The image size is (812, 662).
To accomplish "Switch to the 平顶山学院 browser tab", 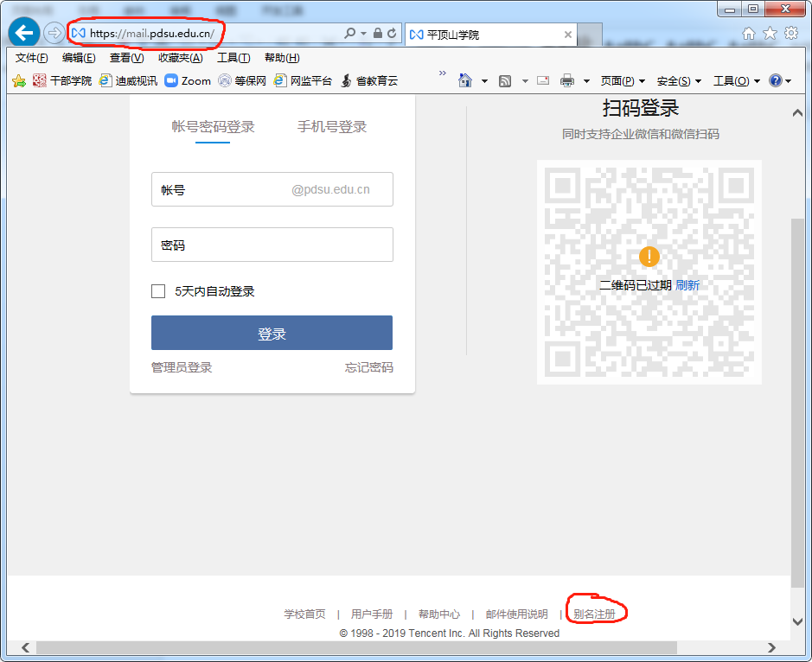I will (490, 35).
